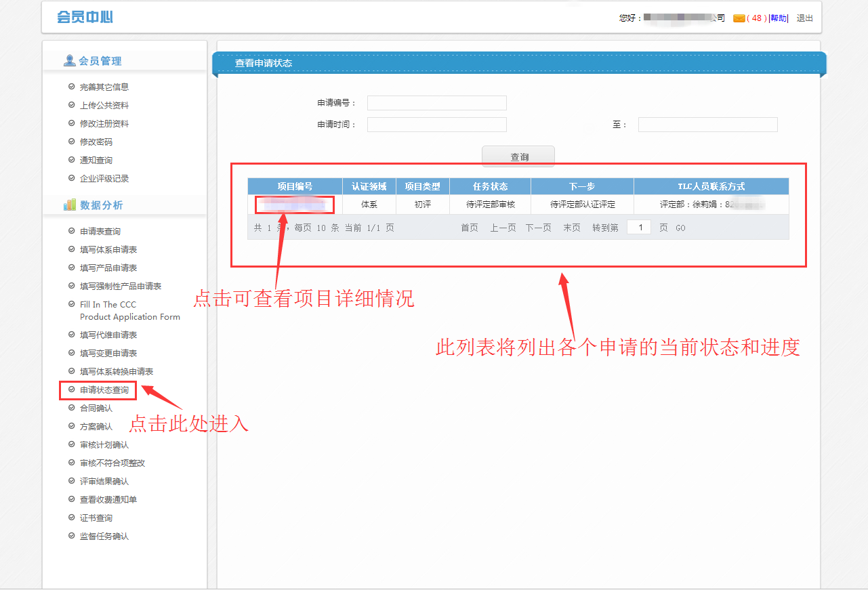Jump to 末页 last page
Image resolution: width=868 pixels, height=590 pixels.
[571, 228]
